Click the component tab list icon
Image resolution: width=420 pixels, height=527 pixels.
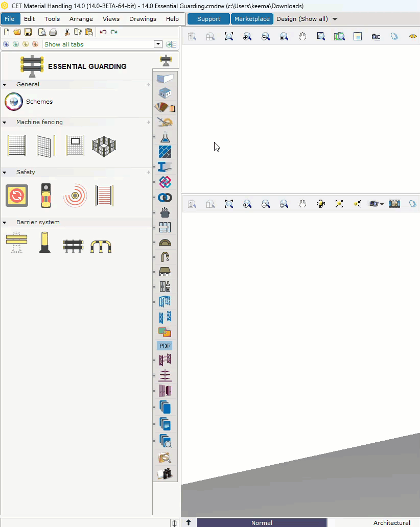(x=171, y=44)
